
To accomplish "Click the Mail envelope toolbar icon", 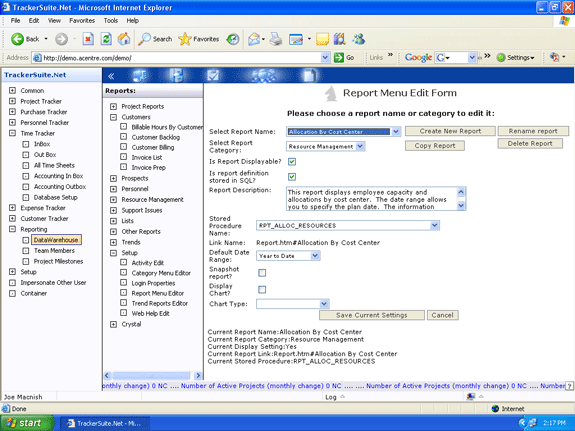I will coord(254,39).
